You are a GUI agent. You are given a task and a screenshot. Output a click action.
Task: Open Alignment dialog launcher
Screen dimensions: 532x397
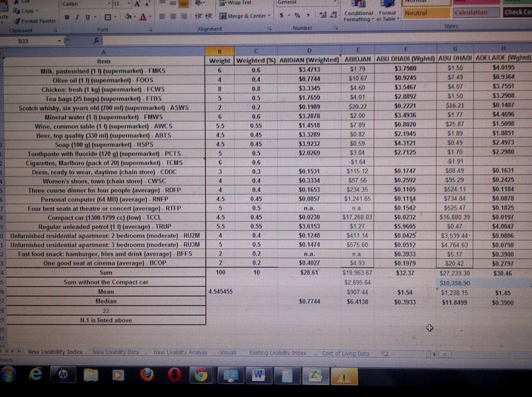[270, 29]
